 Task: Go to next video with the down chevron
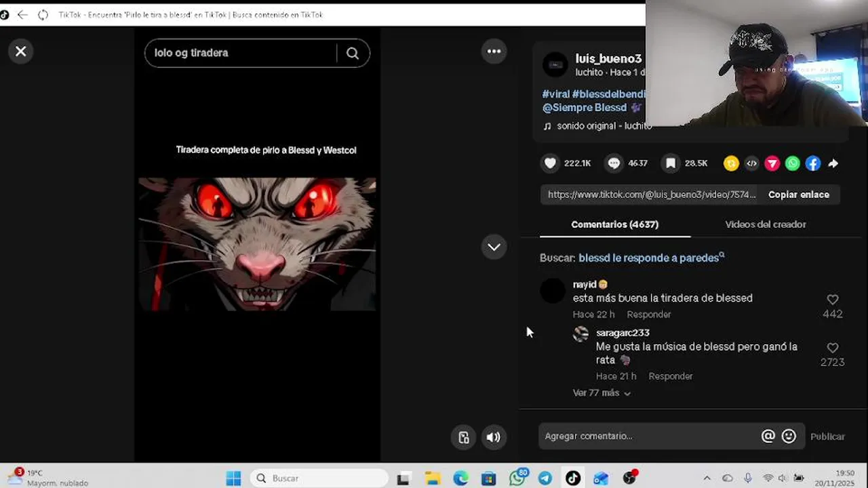click(x=494, y=247)
